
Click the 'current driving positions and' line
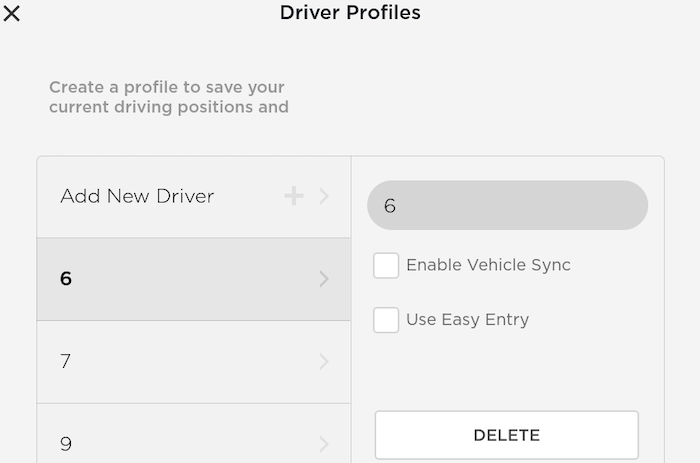169,107
